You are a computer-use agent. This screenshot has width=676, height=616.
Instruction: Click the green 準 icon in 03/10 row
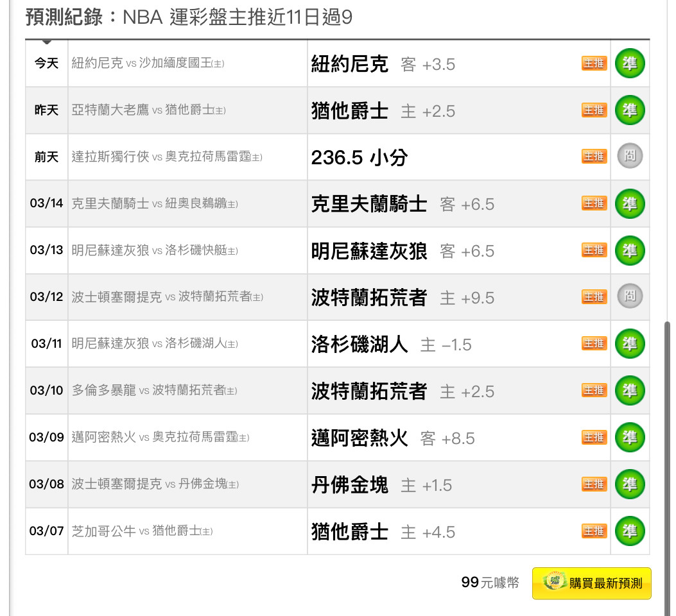[x=629, y=391]
